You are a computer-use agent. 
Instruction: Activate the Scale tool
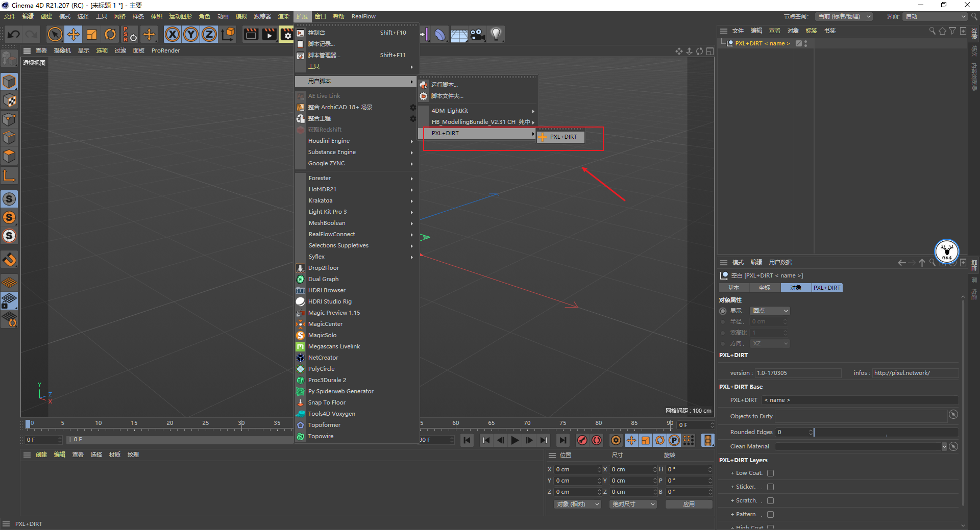[92, 34]
